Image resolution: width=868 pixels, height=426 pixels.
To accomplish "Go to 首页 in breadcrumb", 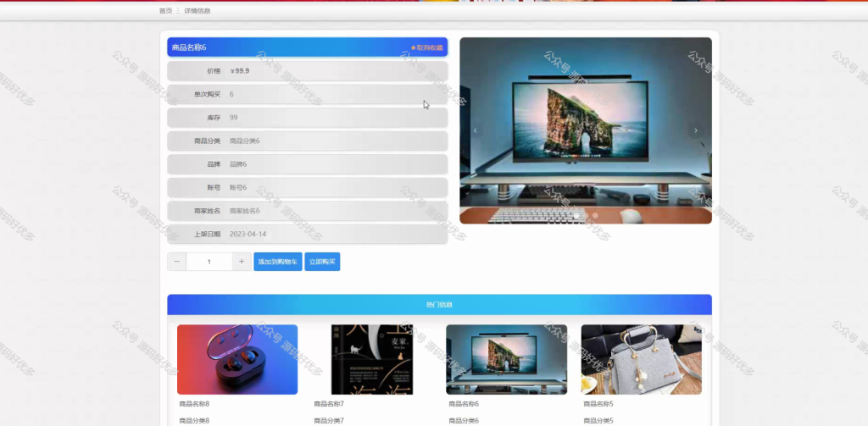I will coord(165,10).
